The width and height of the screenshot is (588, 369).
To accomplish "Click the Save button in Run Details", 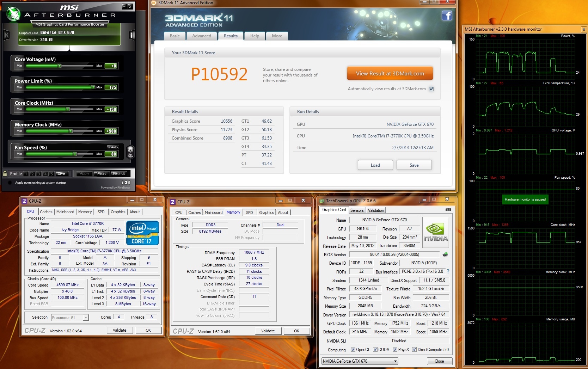I will [414, 165].
